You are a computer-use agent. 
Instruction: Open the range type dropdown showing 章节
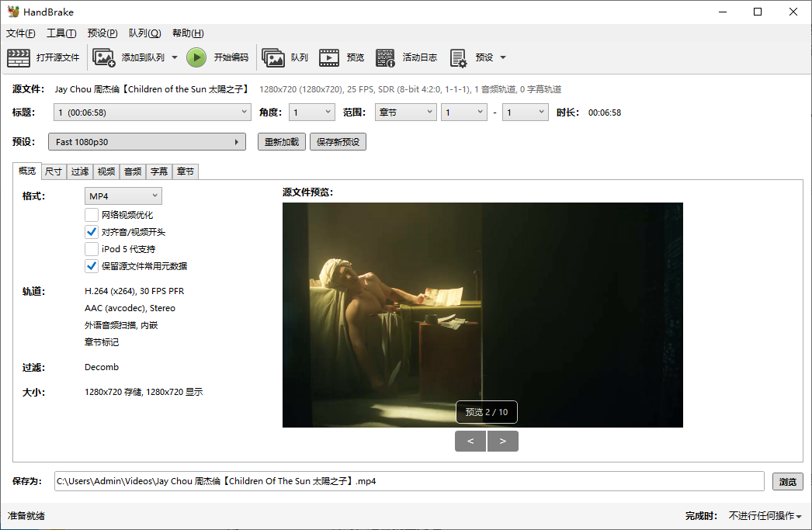405,113
